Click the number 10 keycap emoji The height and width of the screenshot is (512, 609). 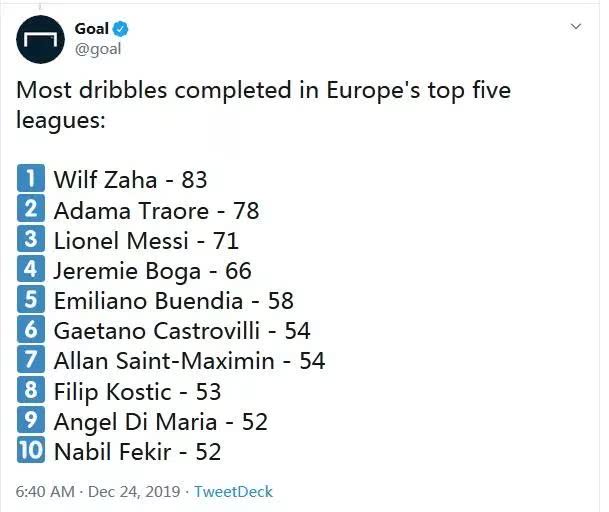tap(31, 450)
